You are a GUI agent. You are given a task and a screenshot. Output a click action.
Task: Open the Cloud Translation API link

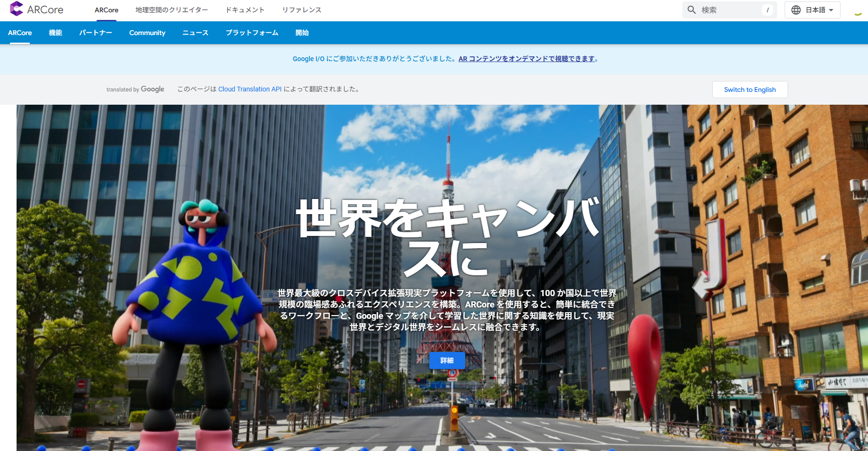tap(250, 89)
